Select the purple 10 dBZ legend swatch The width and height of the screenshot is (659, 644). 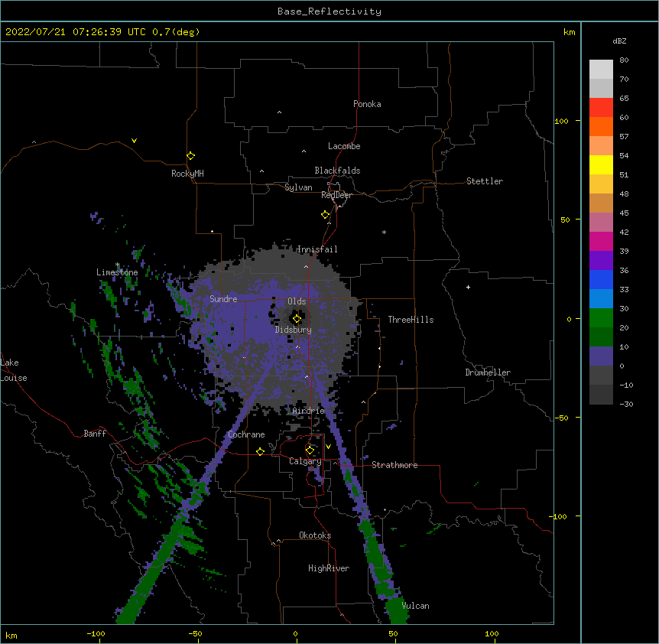tap(601, 356)
